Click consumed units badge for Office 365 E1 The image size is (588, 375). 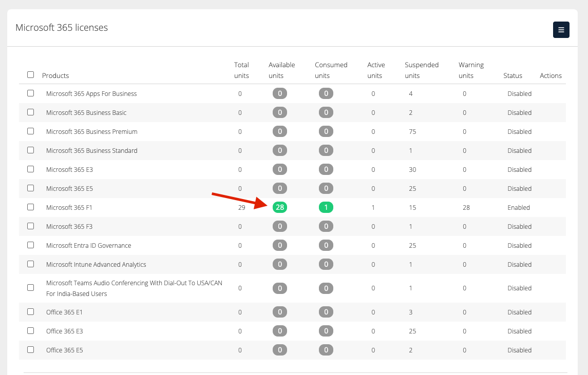pyautogui.click(x=326, y=312)
